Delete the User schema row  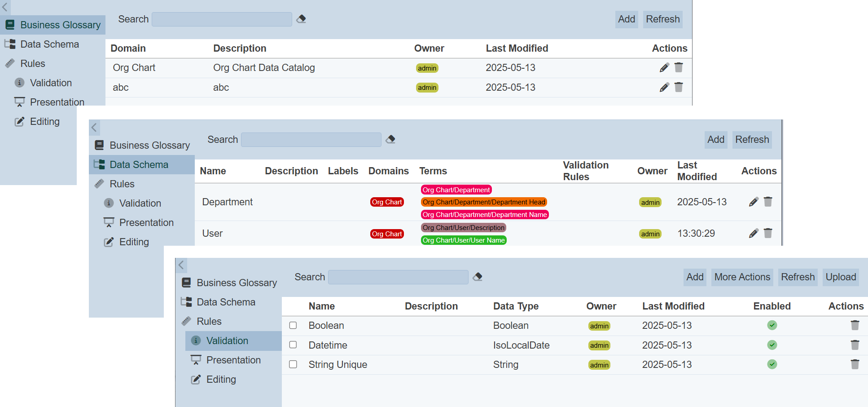click(768, 233)
